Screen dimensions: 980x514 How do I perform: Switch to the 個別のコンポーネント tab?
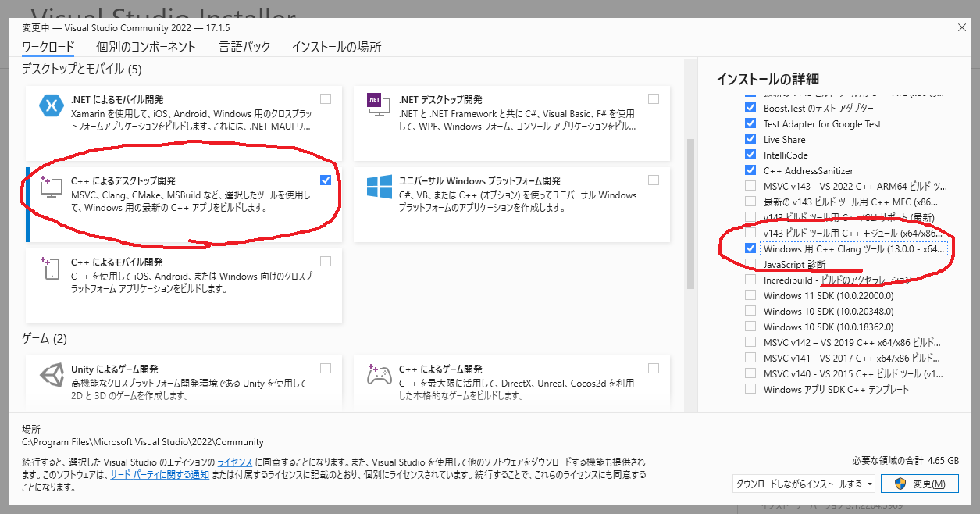[146, 47]
